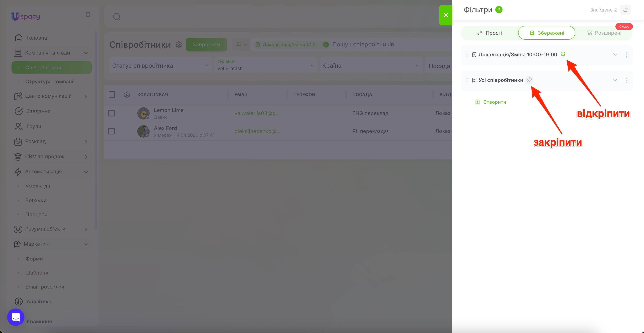Switch to the Розширені filters tab

click(x=604, y=33)
